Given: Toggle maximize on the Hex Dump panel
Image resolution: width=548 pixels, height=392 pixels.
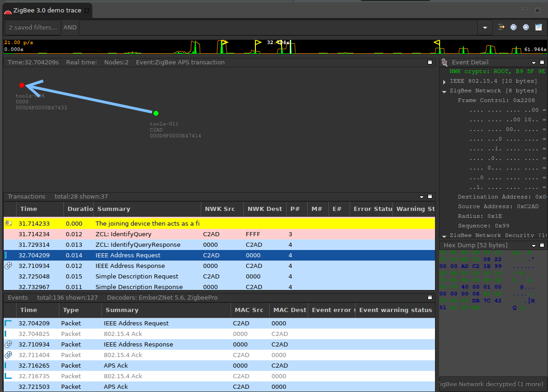Looking at the screenshot, I should pos(542,245).
